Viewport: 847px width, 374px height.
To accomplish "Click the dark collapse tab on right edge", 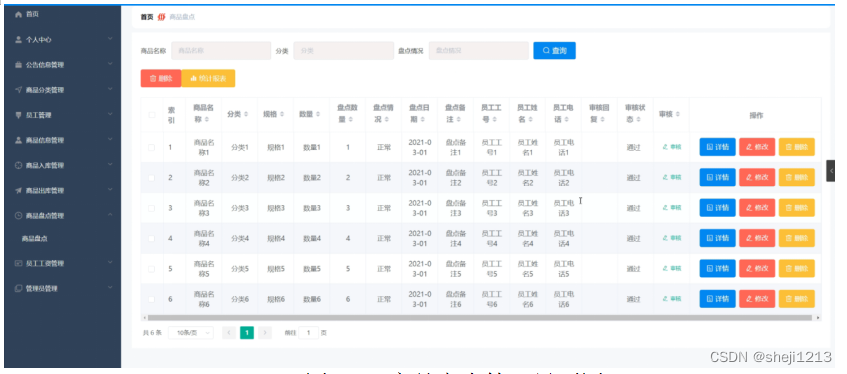I will [831, 171].
